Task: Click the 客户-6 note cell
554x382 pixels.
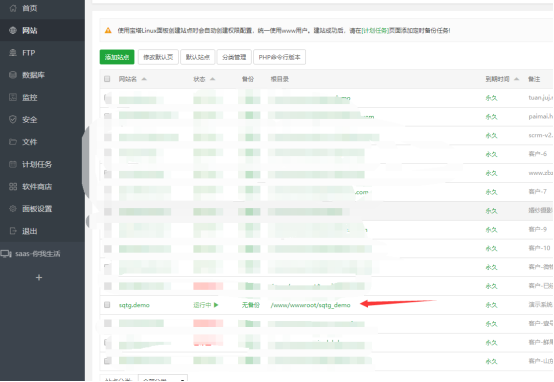Action: (538, 154)
